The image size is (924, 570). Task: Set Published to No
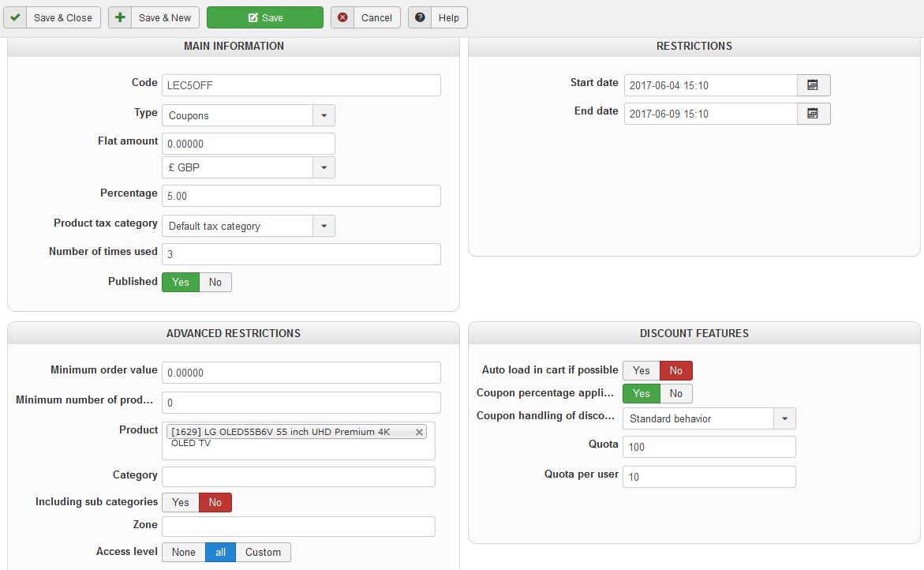pyautogui.click(x=215, y=282)
